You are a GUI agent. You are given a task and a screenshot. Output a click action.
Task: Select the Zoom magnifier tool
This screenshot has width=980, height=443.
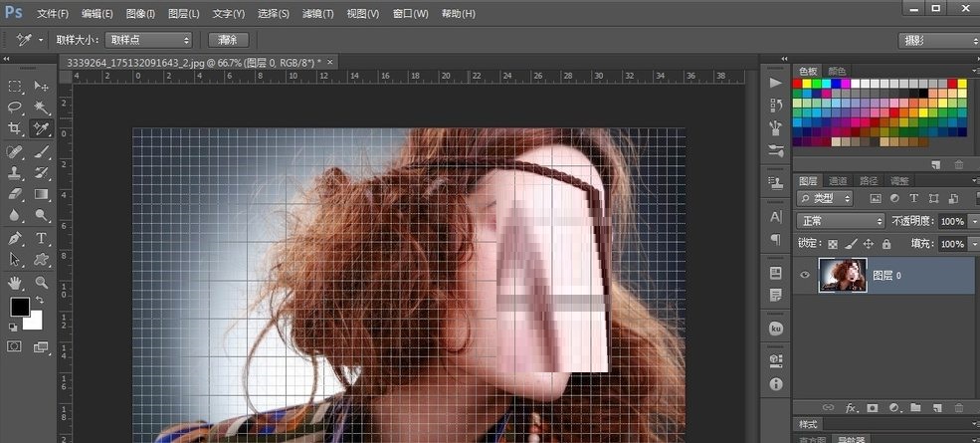pos(41,282)
